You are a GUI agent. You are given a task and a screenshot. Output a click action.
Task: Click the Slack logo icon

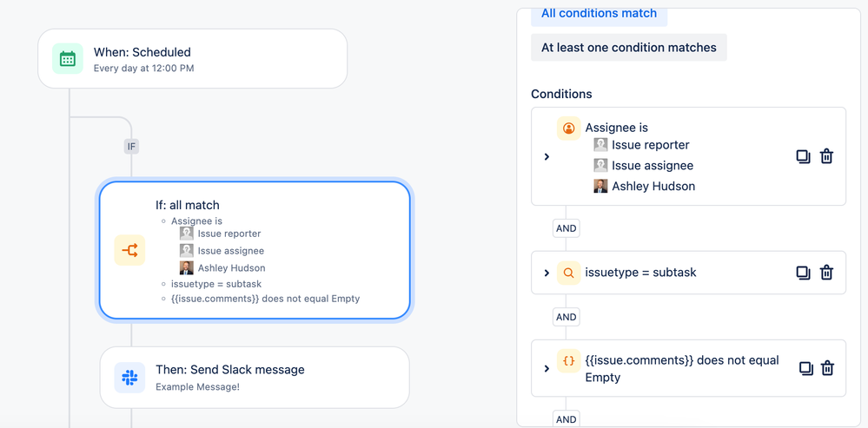point(129,378)
